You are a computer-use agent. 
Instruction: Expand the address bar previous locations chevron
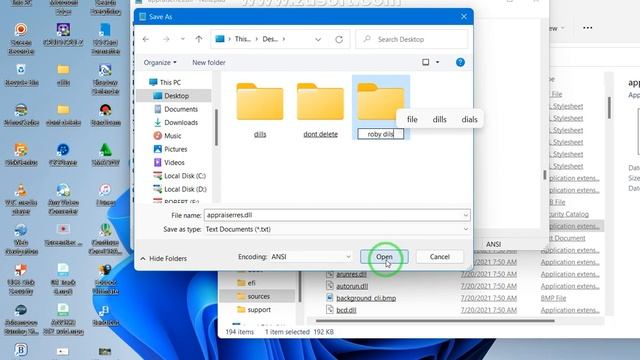[x=318, y=40]
